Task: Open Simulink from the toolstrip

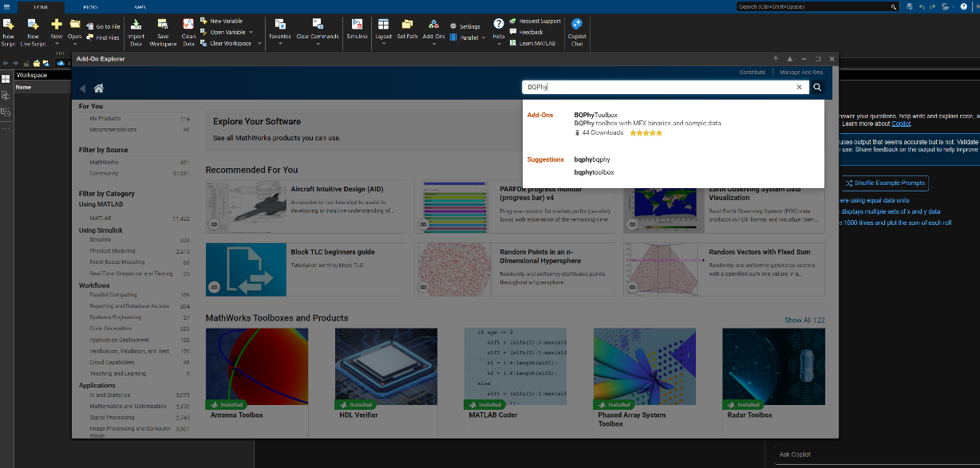Action: 357,28
